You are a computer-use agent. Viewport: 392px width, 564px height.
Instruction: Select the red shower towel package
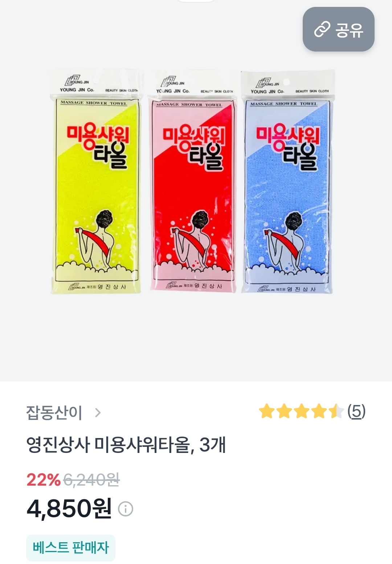tap(193, 181)
